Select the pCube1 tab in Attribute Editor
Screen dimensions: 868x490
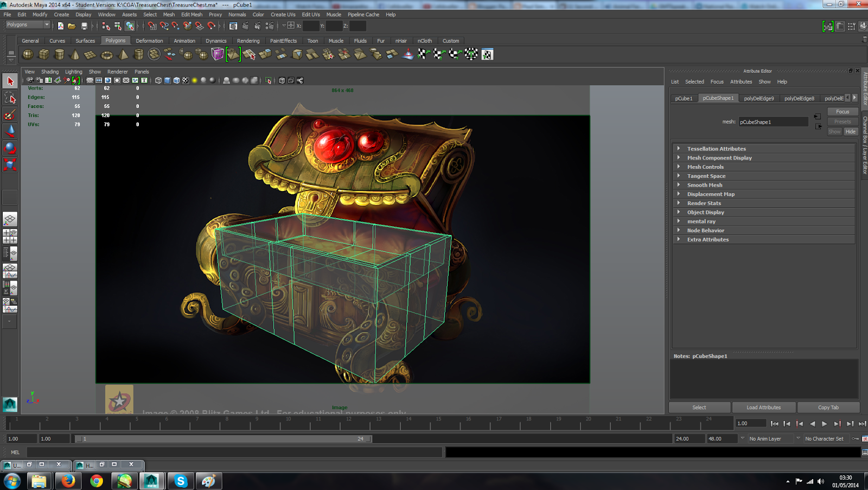coord(684,98)
